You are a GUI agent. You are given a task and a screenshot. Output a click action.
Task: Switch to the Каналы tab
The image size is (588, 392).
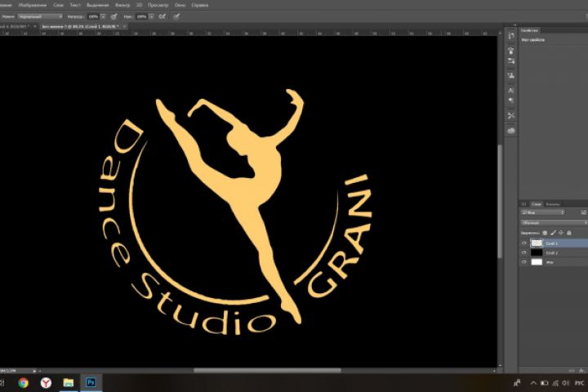tap(553, 204)
